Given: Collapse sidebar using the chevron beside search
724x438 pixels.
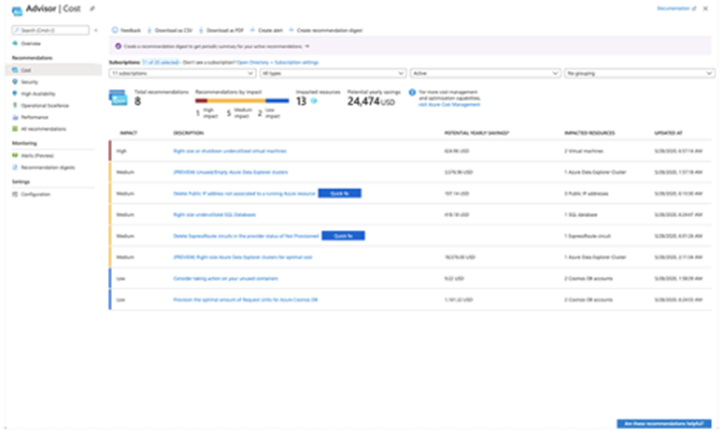Looking at the screenshot, I should pyautogui.click(x=96, y=30).
